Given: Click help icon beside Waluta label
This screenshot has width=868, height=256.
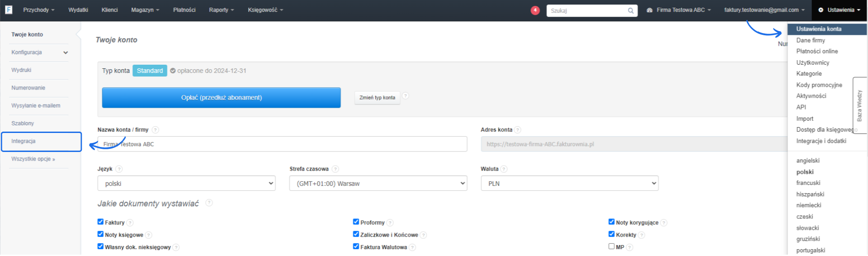Looking at the screenshot, I should [504, 169].
